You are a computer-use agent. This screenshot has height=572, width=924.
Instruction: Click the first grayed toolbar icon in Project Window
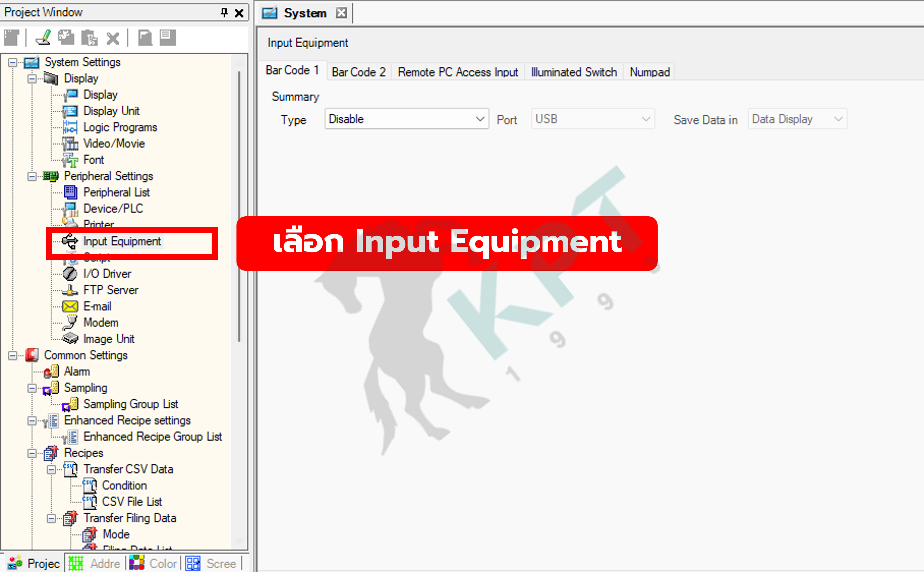pos(12,38)
